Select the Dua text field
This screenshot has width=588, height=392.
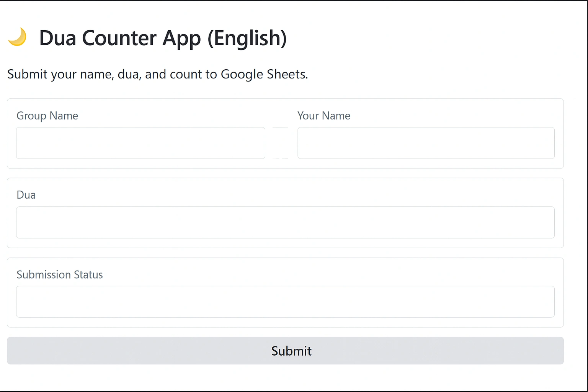[285, 222]
